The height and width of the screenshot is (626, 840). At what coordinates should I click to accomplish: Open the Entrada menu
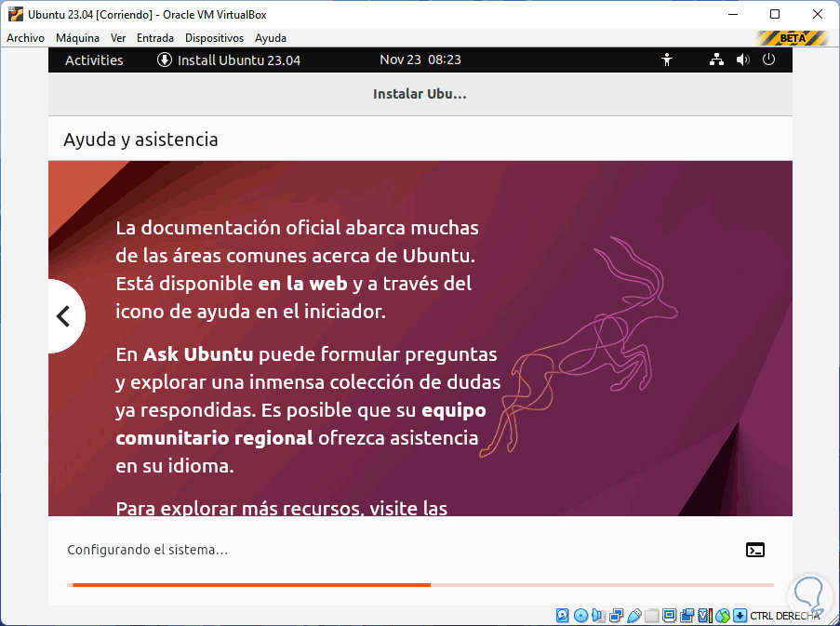pyautogui.click(x=154, y=38)
